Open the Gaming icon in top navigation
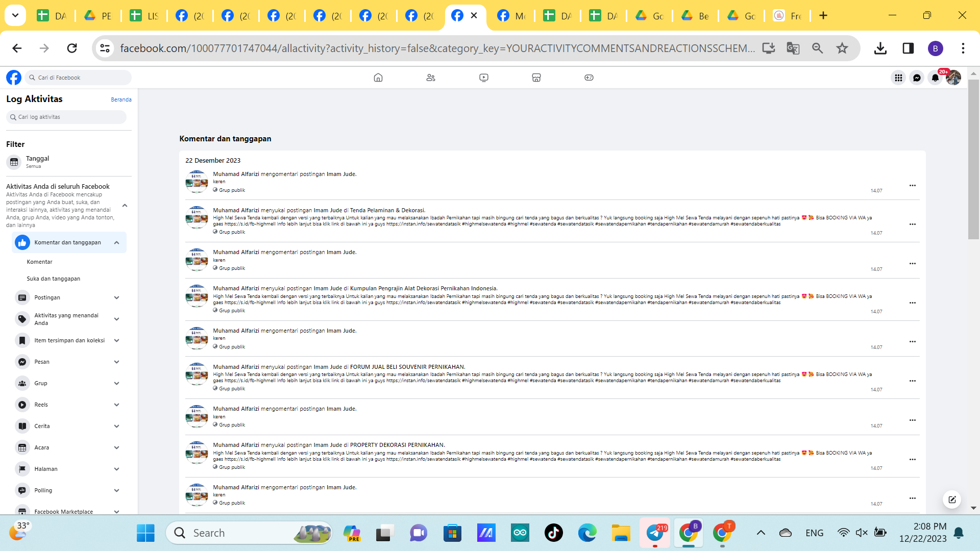This screenshot has width=980, height=551. [589, 78]
